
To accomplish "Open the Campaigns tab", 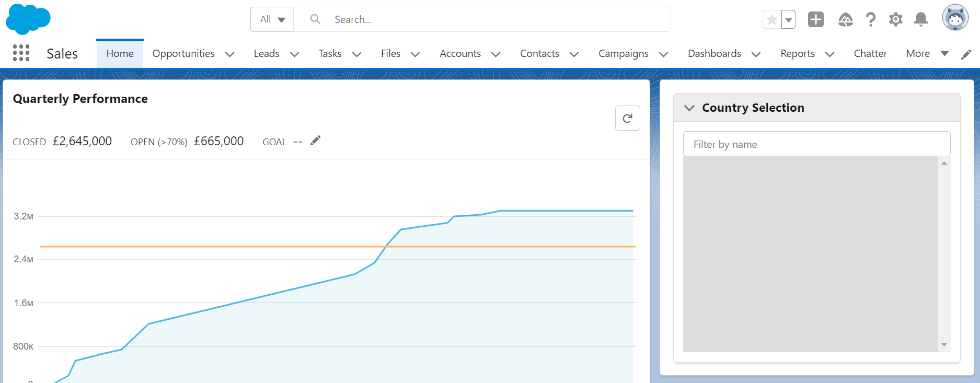I will tap(624, 53).
